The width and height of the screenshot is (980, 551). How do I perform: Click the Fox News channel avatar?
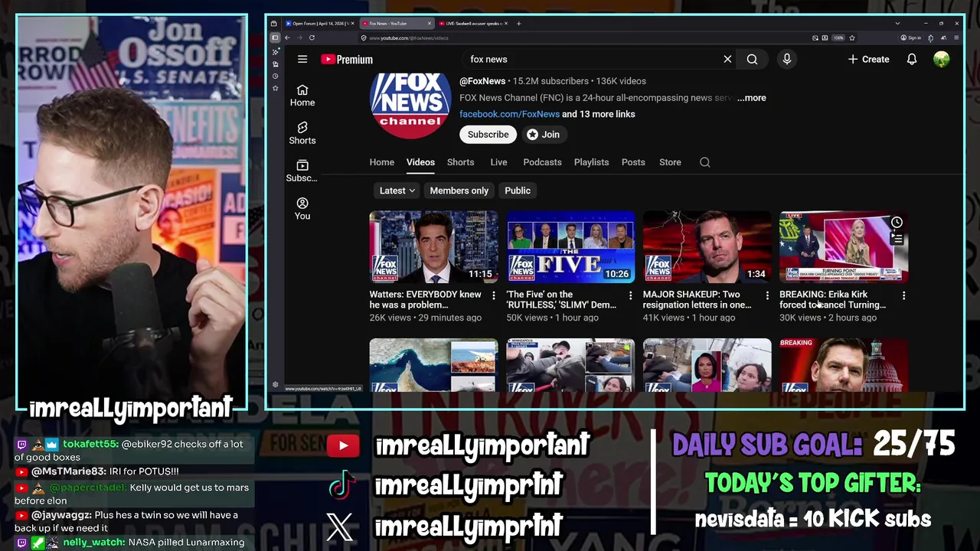tap(410, 106)
